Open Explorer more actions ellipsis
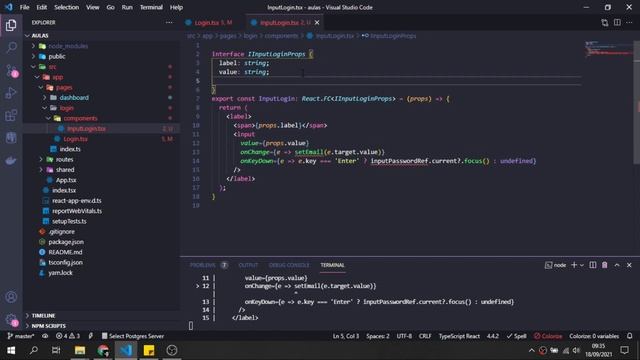The width and height of the screenshot is (640, 360). click(x=169, y=22)
